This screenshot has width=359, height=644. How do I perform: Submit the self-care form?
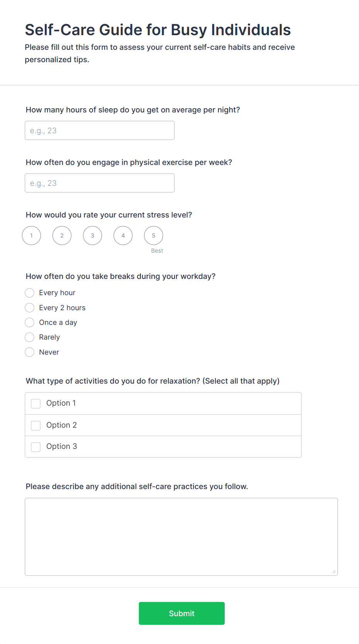coord(182,613)
